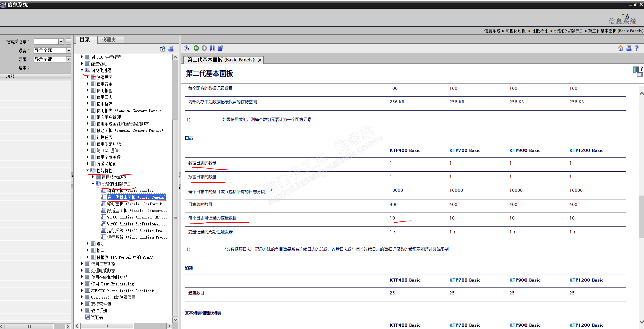The height and width of the screenshot is (329, 644).
Task: Switch to the 收藏夹 tab
Action: point(110,40)
